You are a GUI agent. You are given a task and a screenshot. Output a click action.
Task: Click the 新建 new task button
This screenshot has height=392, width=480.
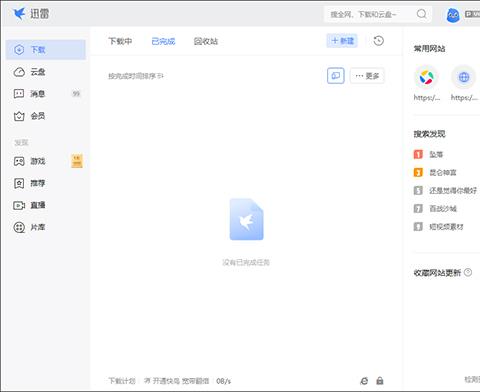tap(342, 41)
